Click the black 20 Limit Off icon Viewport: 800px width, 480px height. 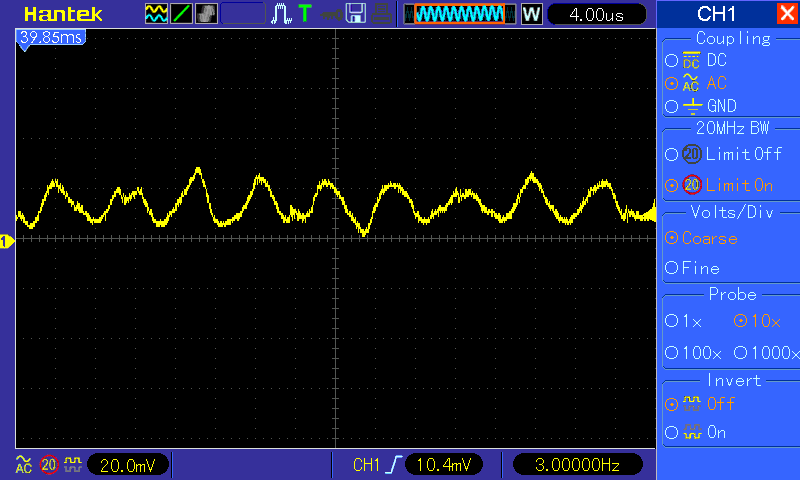pos(692,154)
